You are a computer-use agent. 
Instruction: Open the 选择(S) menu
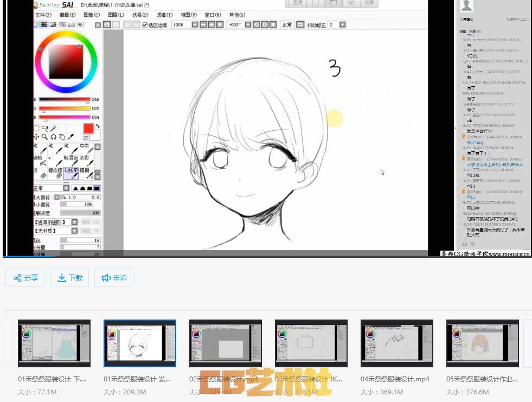tap(140, 15)
